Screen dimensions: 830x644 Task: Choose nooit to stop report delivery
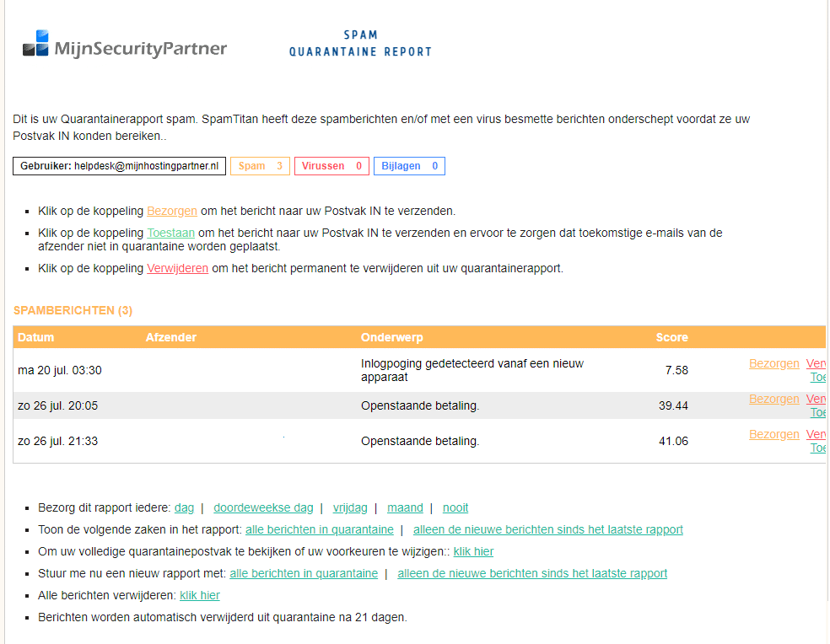click(x=455, y=508)
